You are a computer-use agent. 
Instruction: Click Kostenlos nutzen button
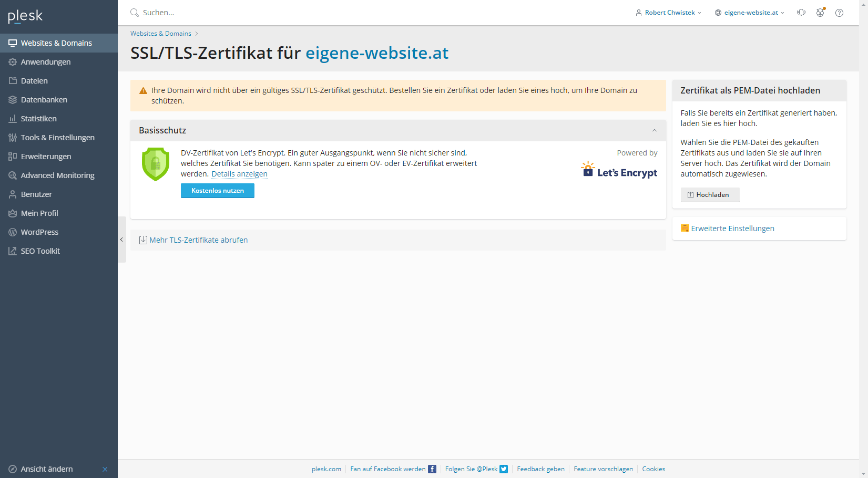[x=218, y=191]
